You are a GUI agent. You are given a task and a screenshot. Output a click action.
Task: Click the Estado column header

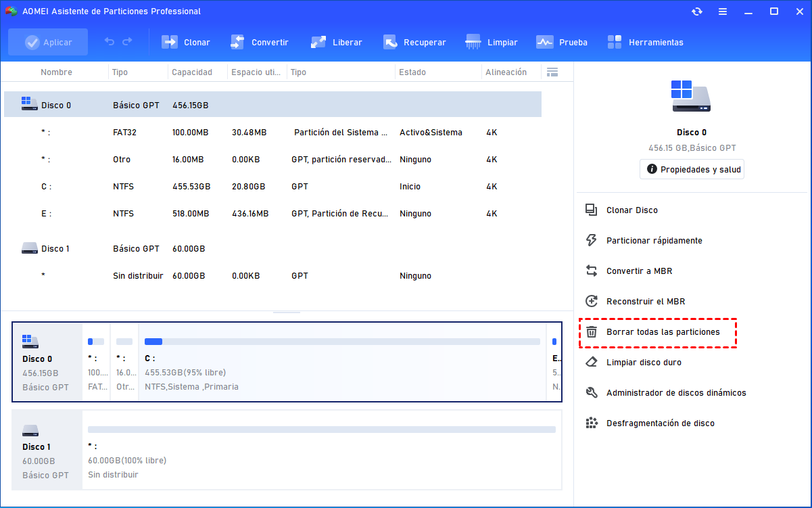[x=412, y=72]
